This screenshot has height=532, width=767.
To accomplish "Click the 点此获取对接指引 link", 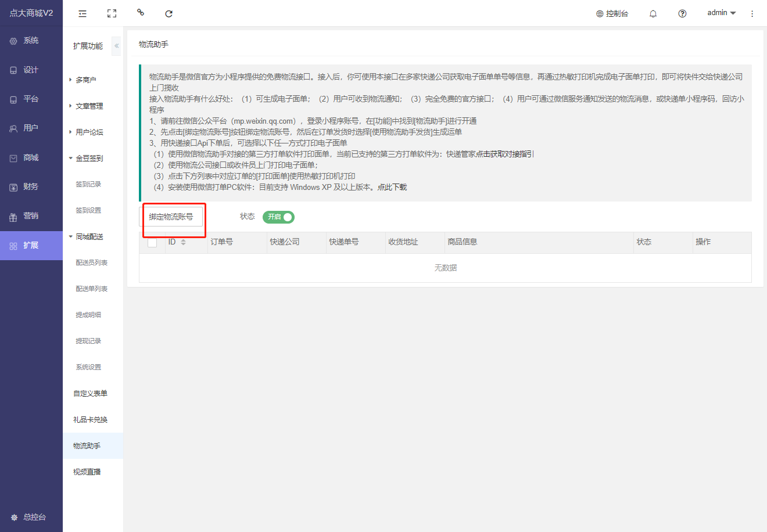I will tap(505, 154).
